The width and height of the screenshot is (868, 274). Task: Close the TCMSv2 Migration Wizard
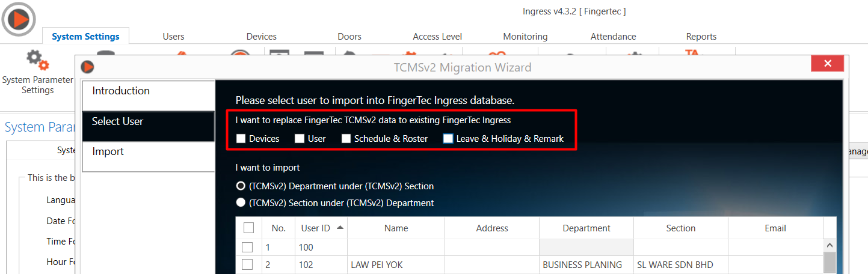point(828,64)
